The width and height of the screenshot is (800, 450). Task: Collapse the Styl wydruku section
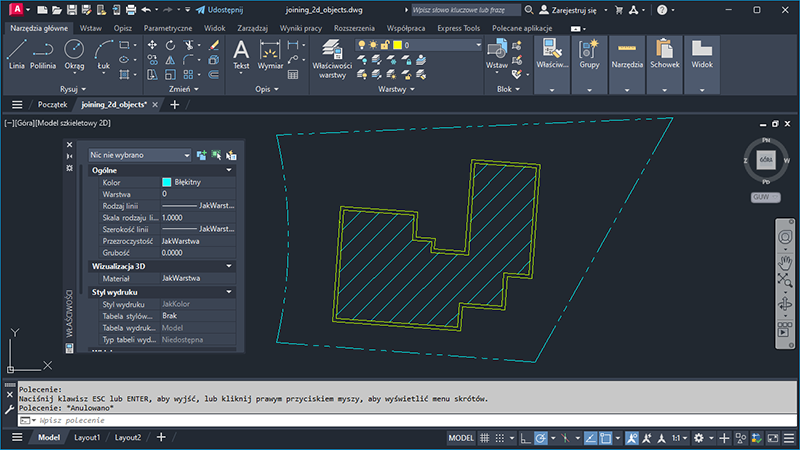coord(231,291)
